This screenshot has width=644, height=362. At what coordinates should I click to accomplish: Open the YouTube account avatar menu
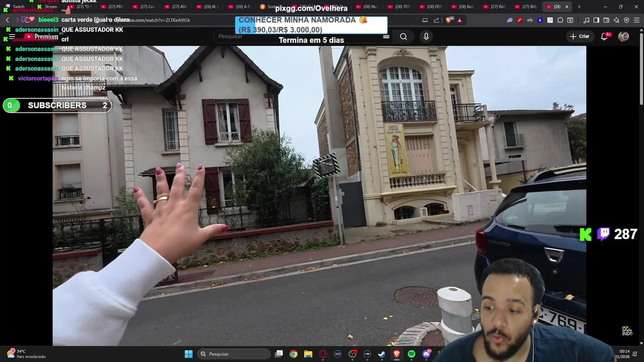click(x=623, y=36)
